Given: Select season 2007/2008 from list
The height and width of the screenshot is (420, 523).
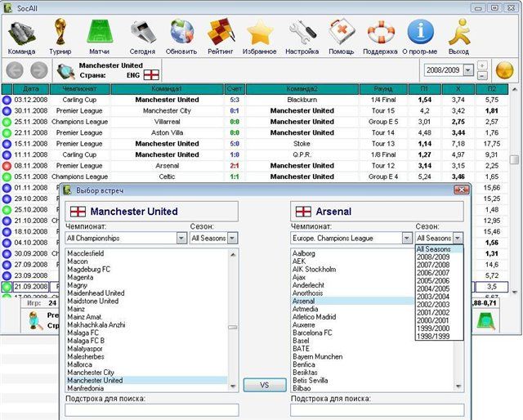Looking at the screenshot, I should 433,265.
